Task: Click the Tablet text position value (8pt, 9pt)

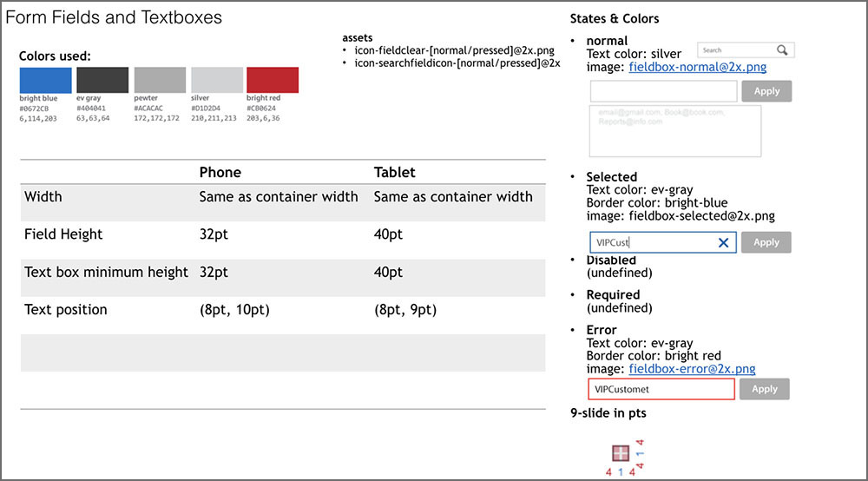Action: tap(405, 309)
